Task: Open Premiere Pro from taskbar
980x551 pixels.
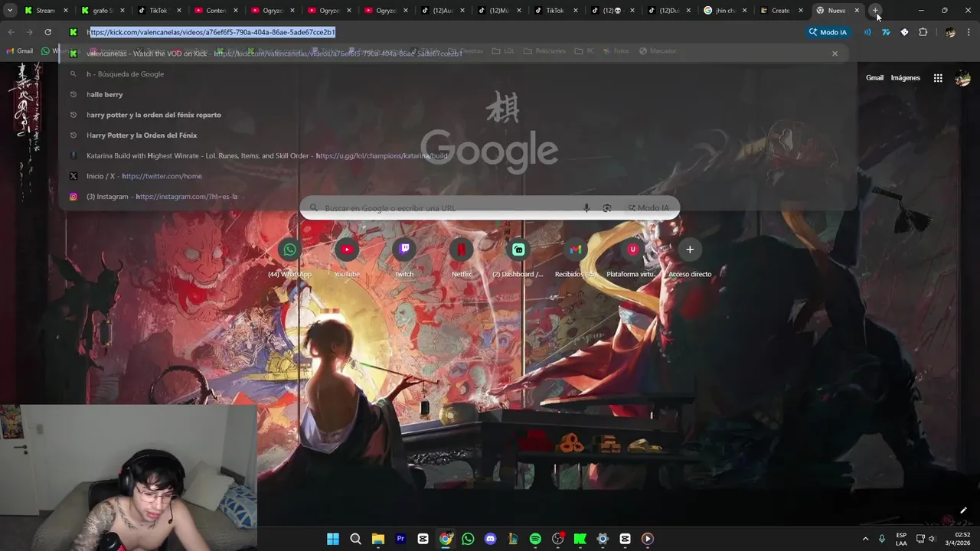Action: point(400,539)
